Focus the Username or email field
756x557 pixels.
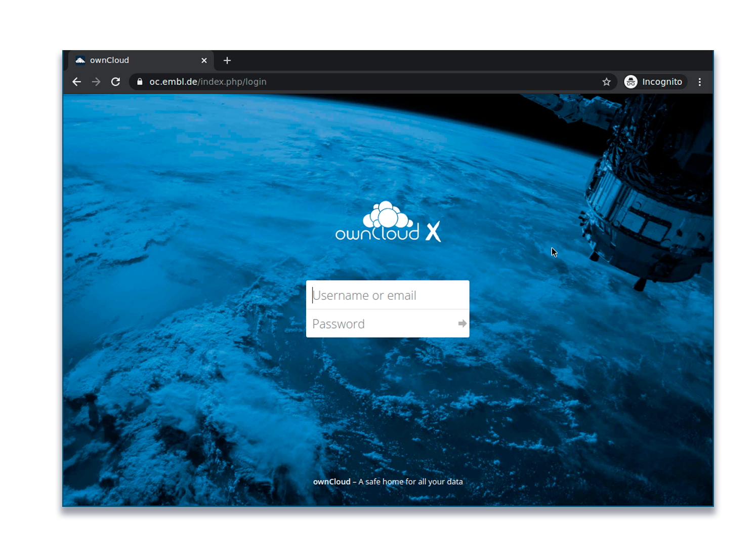click(387, 295)
